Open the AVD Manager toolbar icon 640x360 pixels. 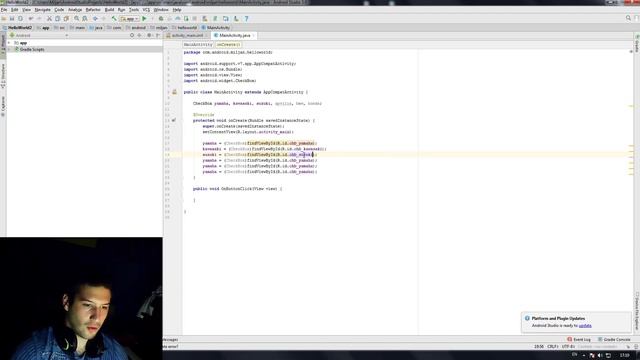click(204, 18)
